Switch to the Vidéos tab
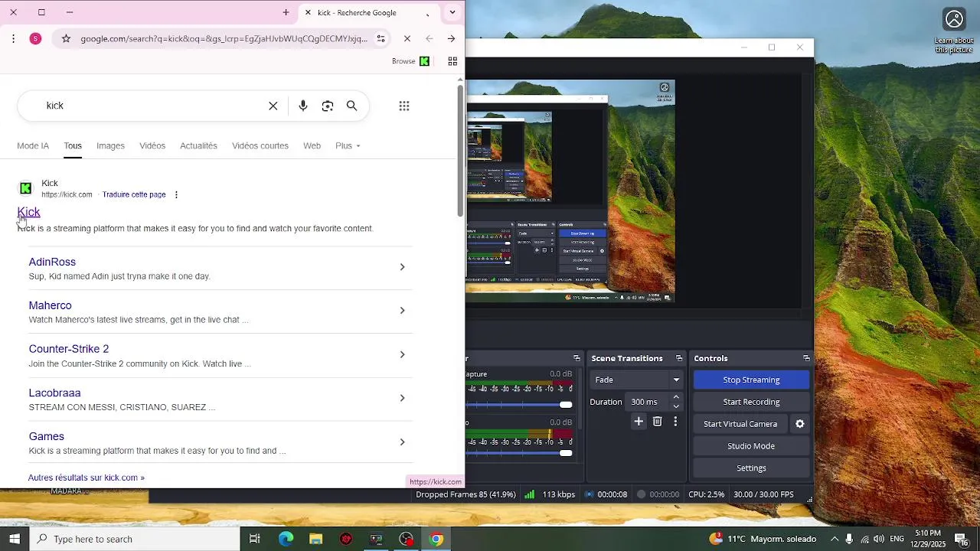The height and width of the screenshot is (551, 980). click(x=152, y=145)
